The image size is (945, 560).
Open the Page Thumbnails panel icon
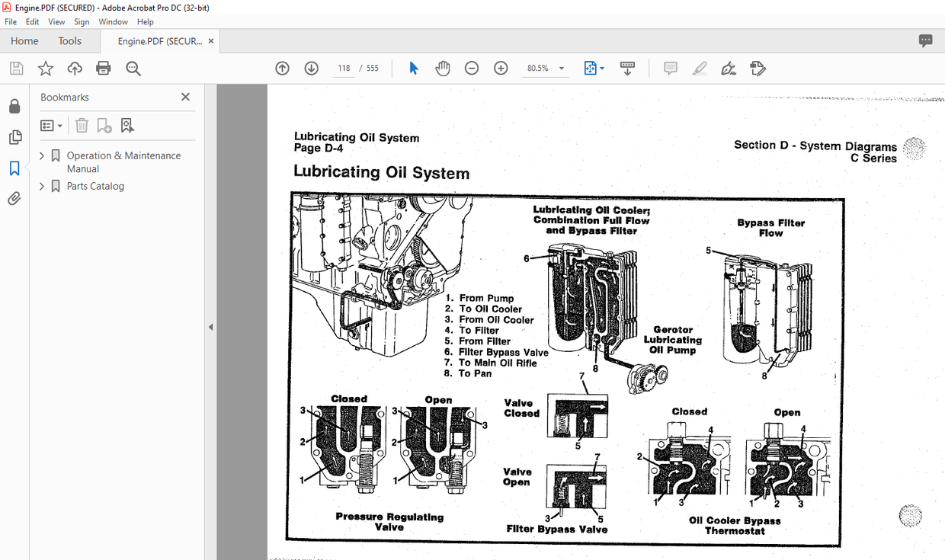point(14,137)
